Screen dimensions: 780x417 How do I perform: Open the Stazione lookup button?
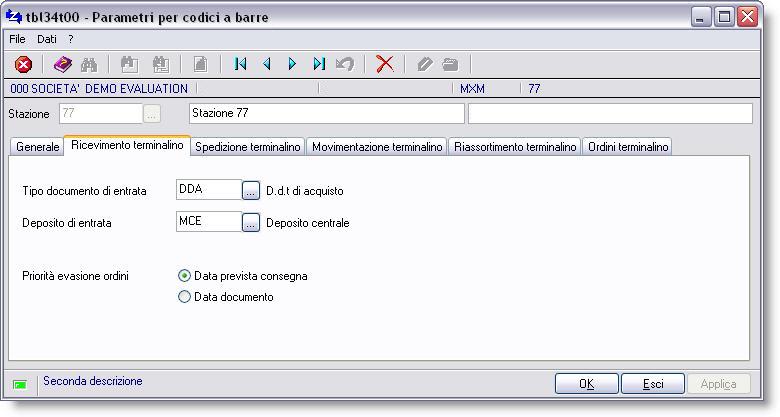152,113
